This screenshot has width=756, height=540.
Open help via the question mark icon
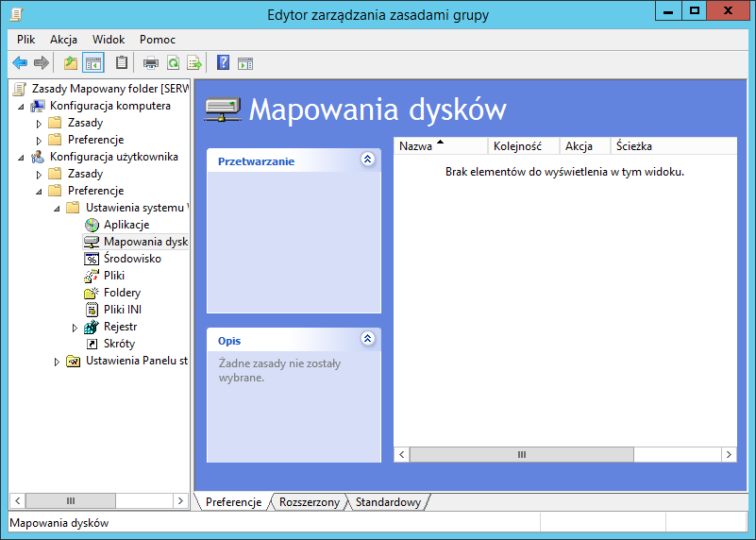click(224, 62)
